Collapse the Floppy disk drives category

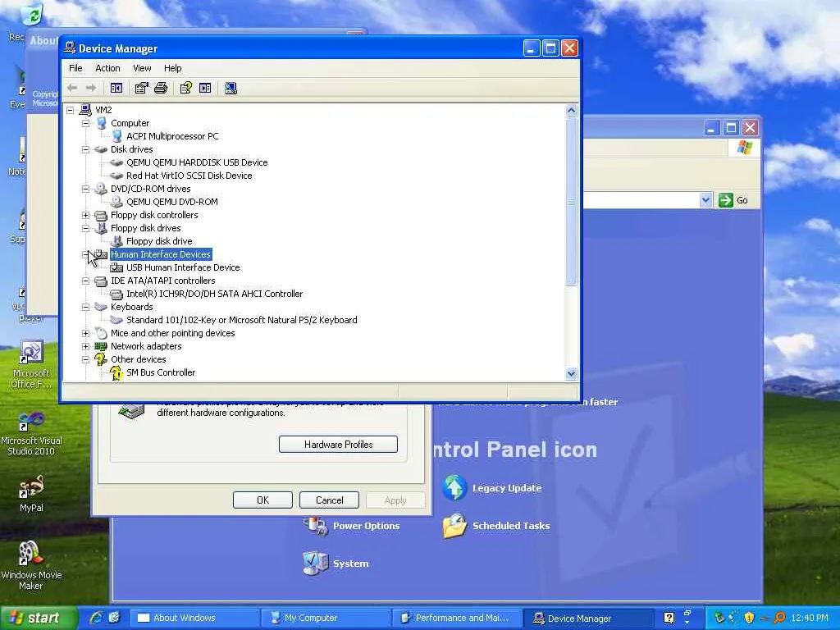85,228
